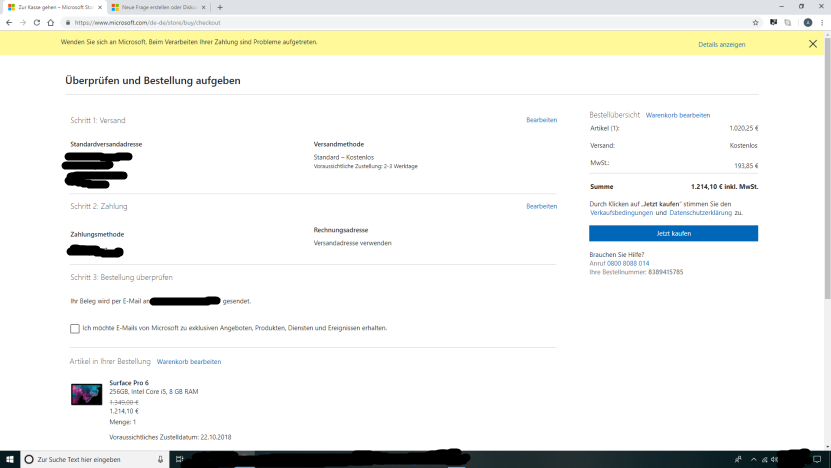831x468 pixels.
Task: Edit shipping via Bearbeiten in Schritt 1
Action: click(541, 120)
